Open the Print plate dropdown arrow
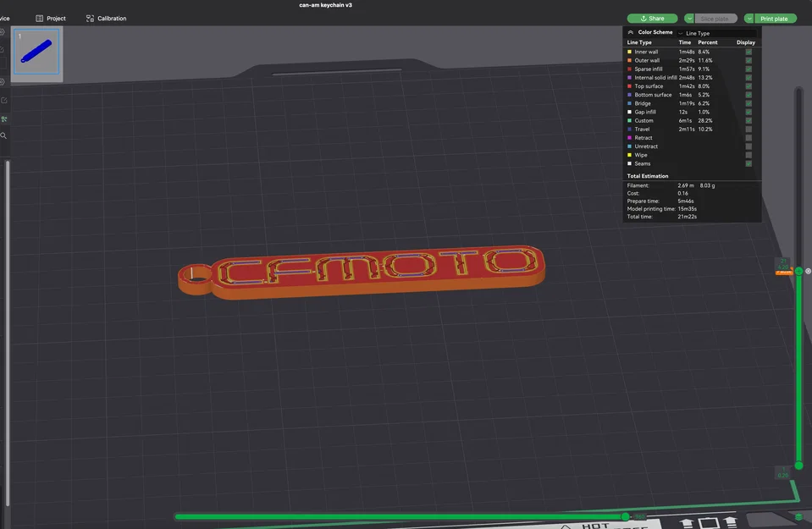 pyautogui.click(x=748, y=19)
